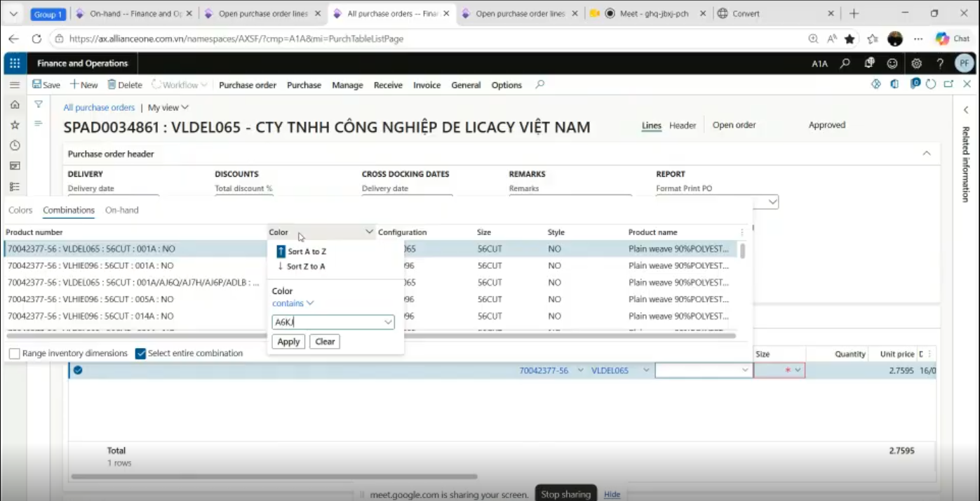Viewport: 980px width, 501px height.
Task: Open the General action tab
Action: tap(466, 85)
